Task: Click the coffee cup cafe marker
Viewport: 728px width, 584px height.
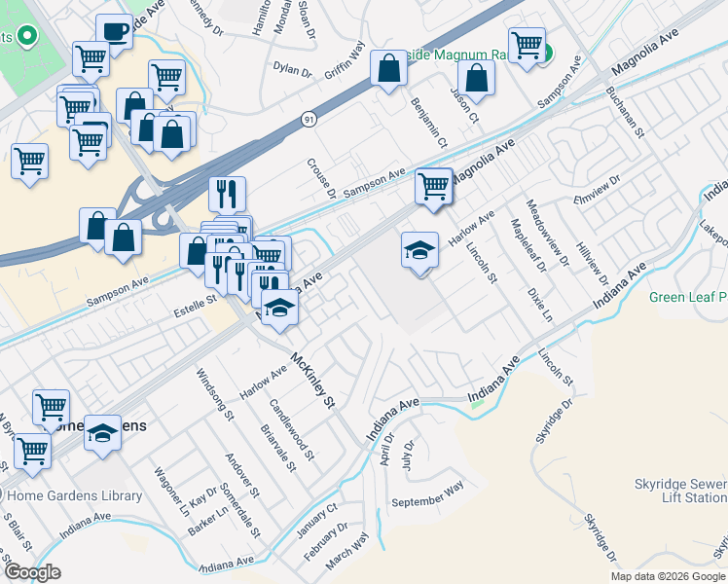Action: pyautogui.click(x=114, y=34)
